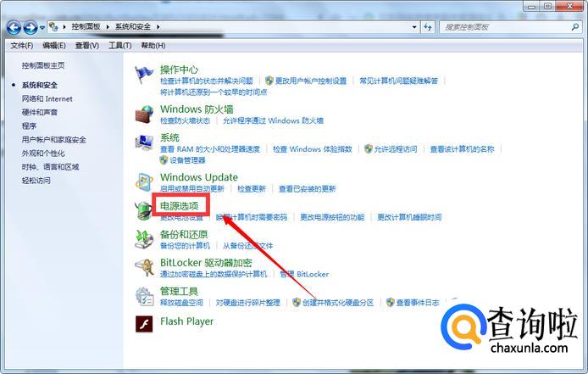Open the BitLocker 驱动器加密 heading
Image resolution: width=588 pixels, height=374 pixels.
coord(206,263)
